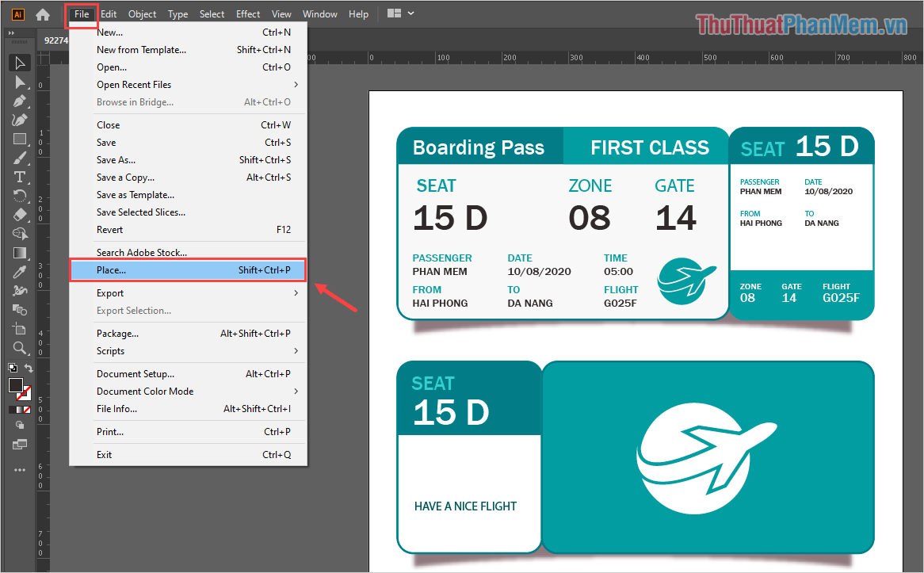Swap fill and stroke colors
Viewport: 924px width, 573px height.
(29, 369)
